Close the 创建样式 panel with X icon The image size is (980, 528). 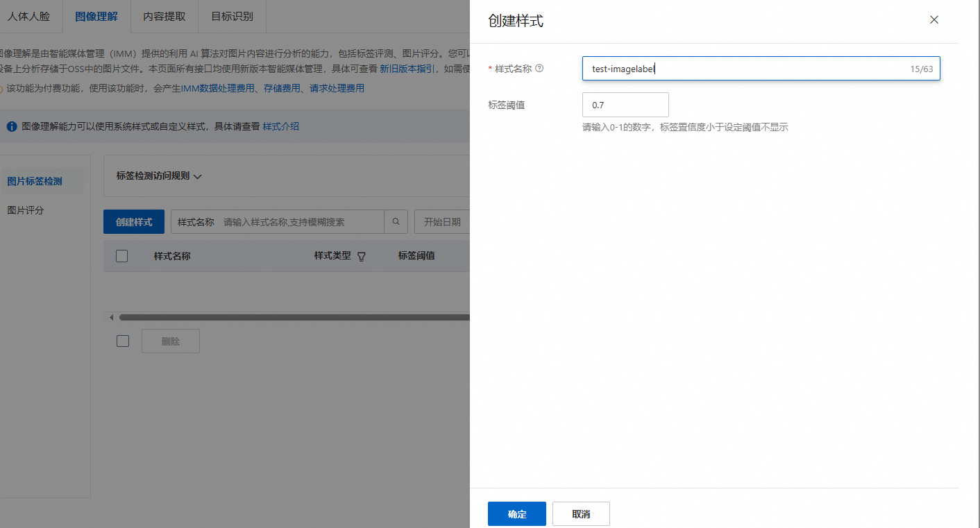click(x=934, y=20)
